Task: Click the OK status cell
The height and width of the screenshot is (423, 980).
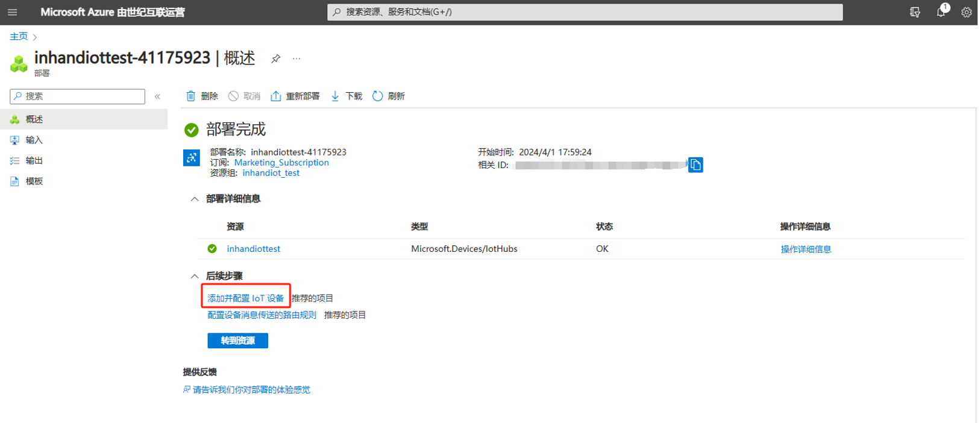Action: (x=602, y=249)
